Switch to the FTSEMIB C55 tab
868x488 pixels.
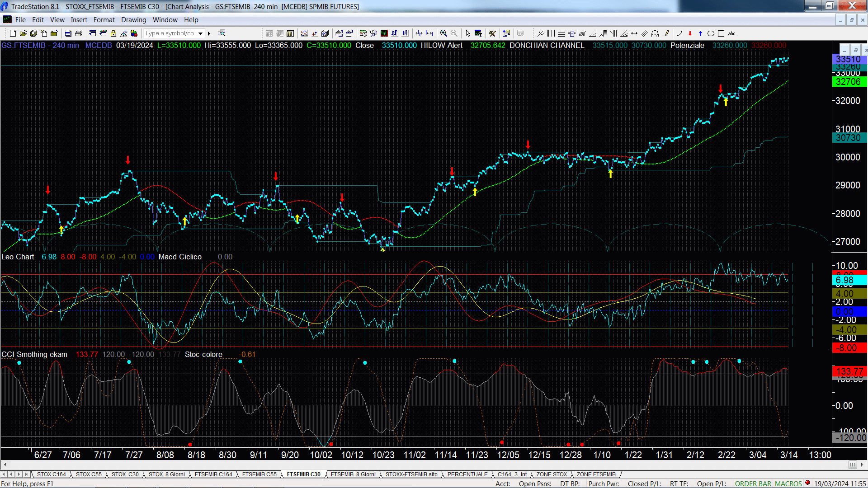259,474
